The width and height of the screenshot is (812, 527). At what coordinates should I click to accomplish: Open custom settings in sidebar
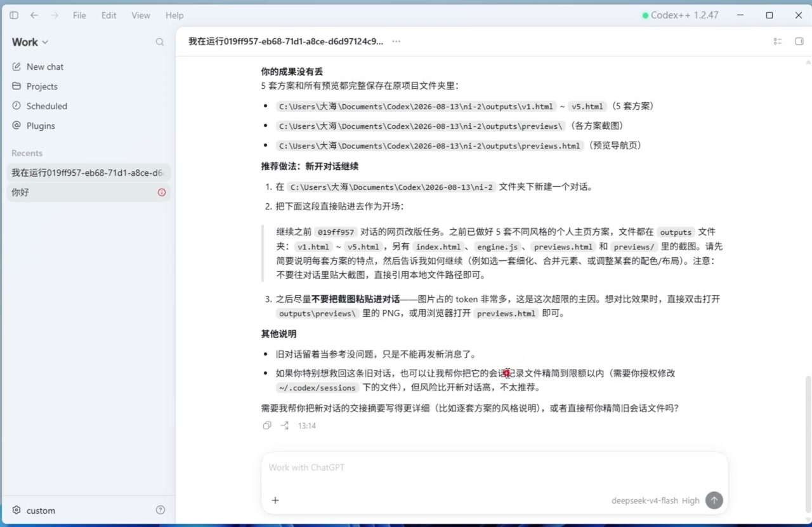(41, 510)
